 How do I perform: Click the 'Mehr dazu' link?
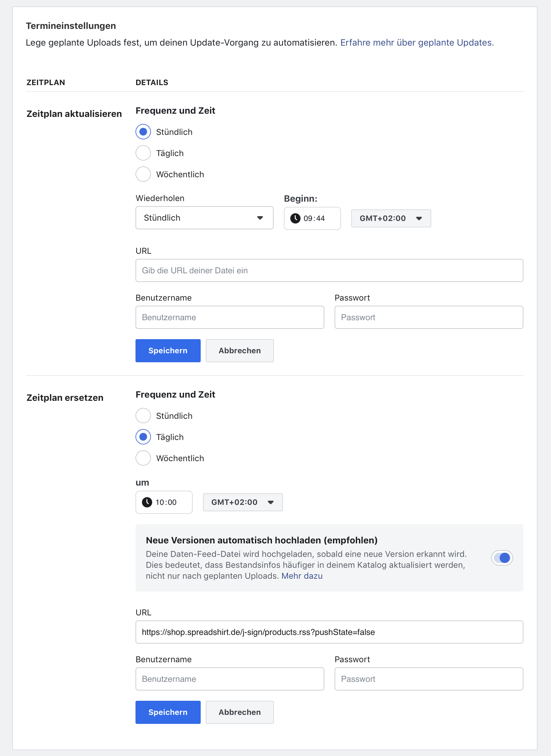(x=302, y=576)
